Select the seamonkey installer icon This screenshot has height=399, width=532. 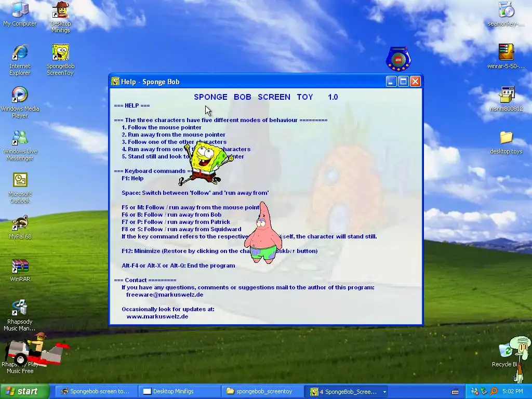pyautogui.click(x=506, y=14)
